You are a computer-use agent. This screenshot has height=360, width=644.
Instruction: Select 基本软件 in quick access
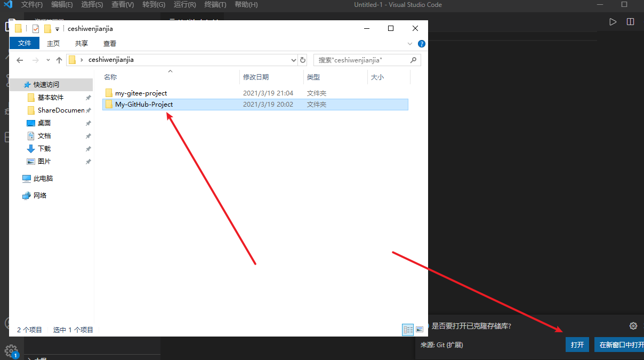52,98
